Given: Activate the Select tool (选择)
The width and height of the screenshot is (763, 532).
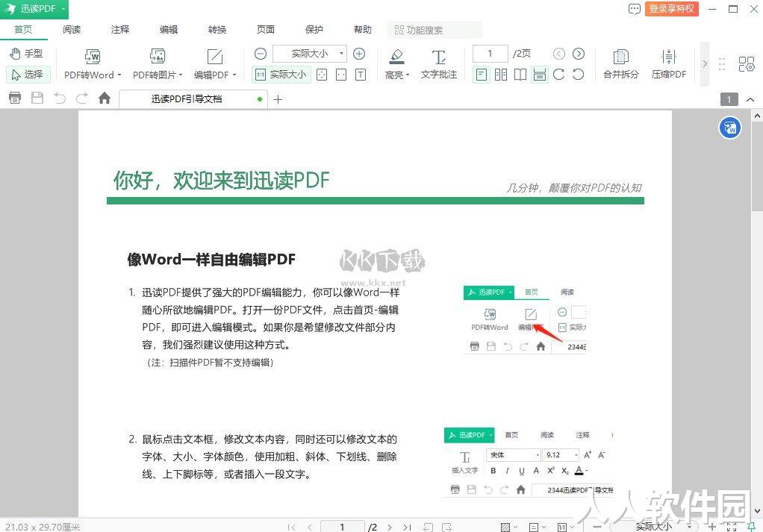Looking at the screenshot, I should coord(28,75).
